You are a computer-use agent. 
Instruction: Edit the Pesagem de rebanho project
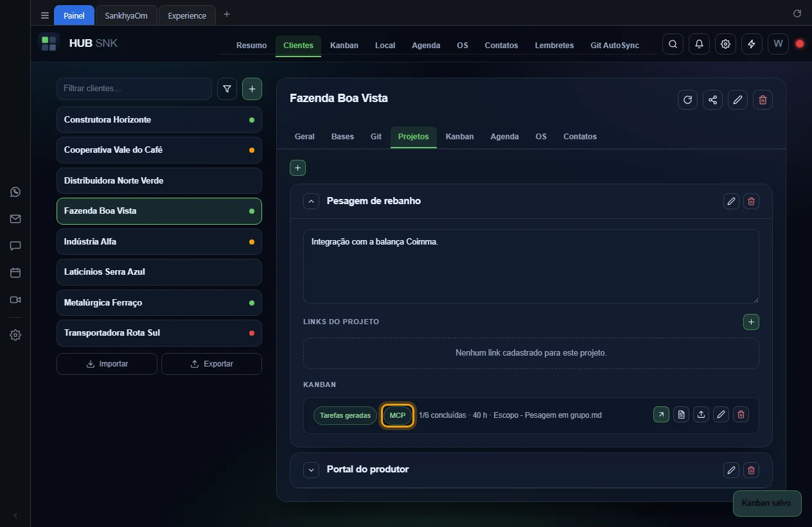tap(731, 202)
